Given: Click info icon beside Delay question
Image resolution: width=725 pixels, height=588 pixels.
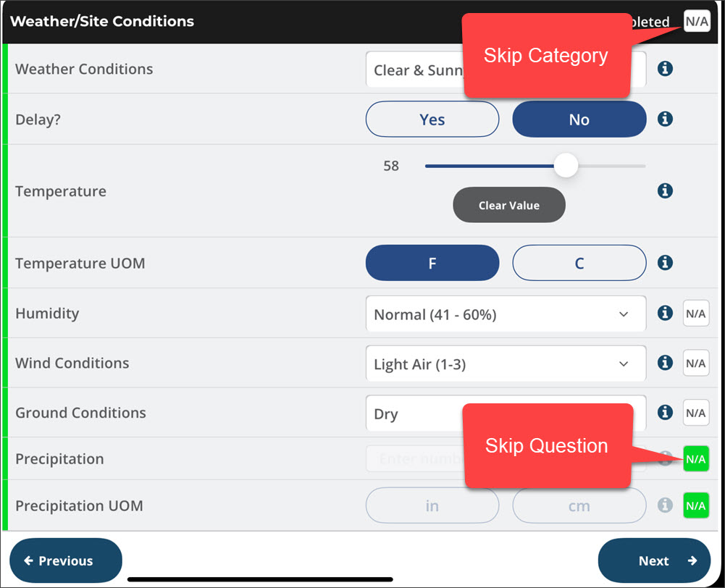Looking at the screenshot, I should [x=665, y=119].
